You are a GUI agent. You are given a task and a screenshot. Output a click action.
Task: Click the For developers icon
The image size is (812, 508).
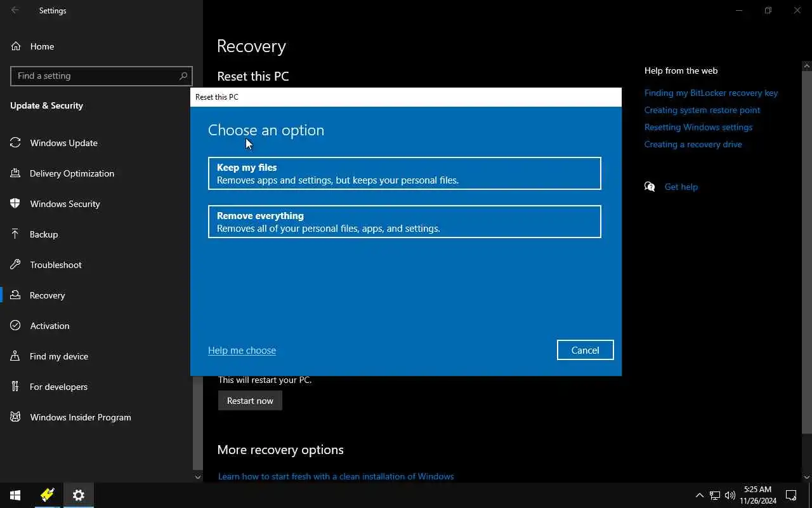point(16,387)
